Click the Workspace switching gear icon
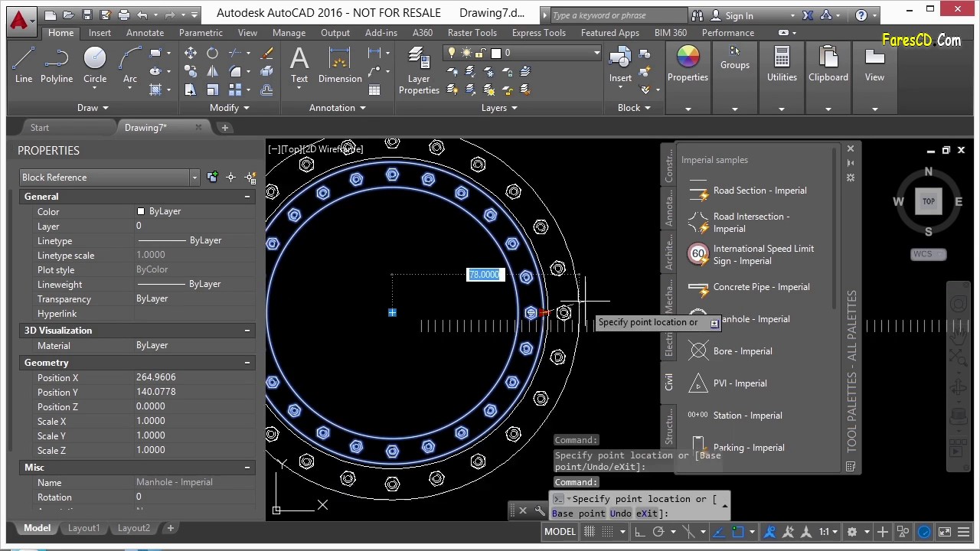The width and height of the screenshot is (980, 551). click(x=851, y=532)
